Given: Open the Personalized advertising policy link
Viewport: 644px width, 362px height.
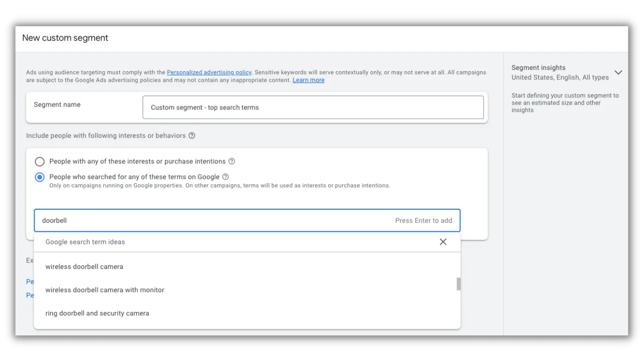Looking at the screenshot, I should coord(209,72).
